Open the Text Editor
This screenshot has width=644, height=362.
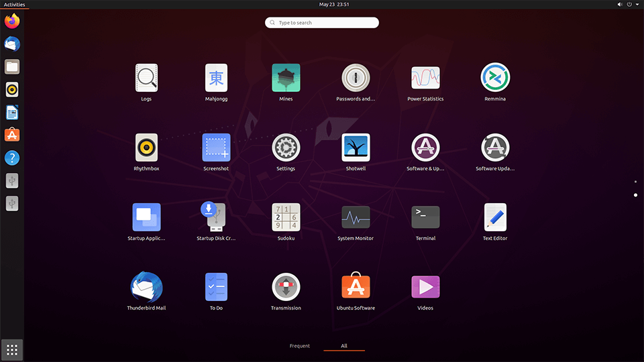[495, 217]
